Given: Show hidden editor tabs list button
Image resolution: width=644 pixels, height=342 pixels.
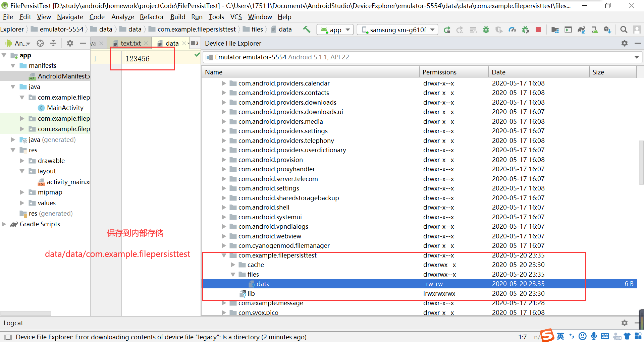Looking at the screenshot, I should (x=195, y=43).
